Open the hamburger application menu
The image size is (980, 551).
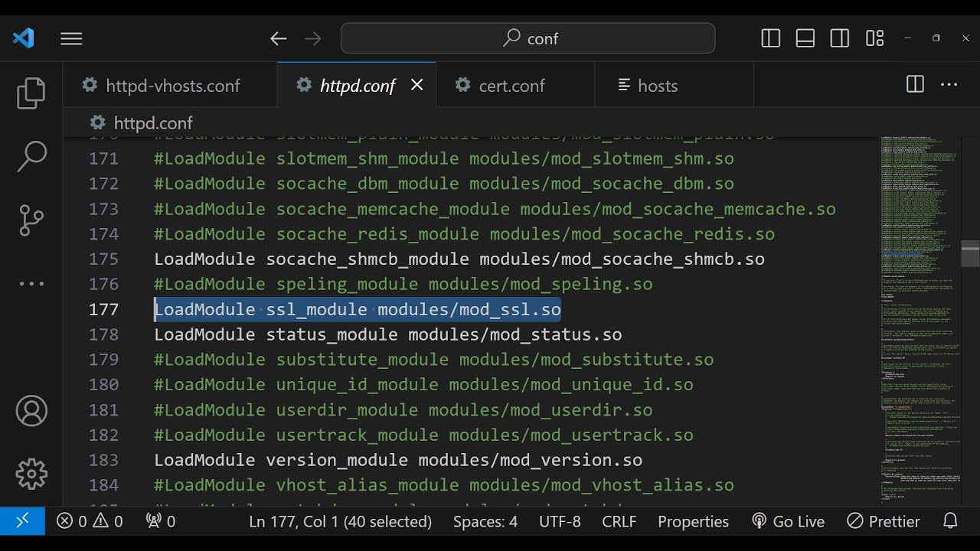[71, 38]
